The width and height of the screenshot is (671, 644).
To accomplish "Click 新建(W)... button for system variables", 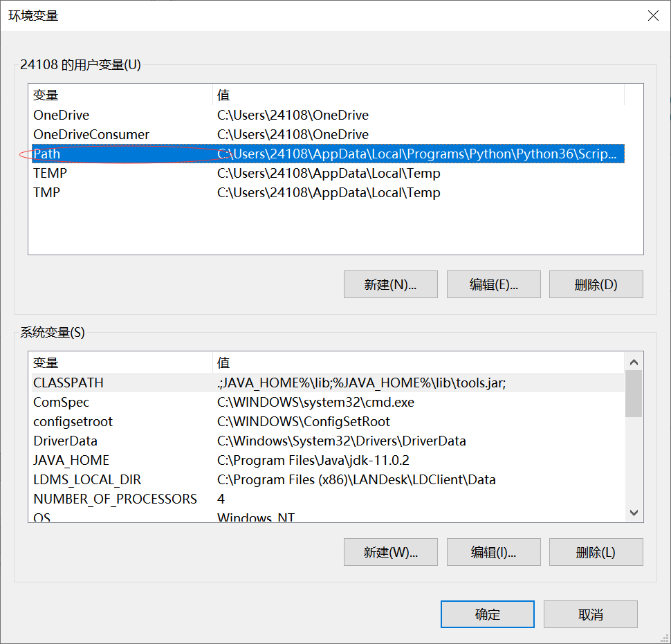I will (390, 552).
